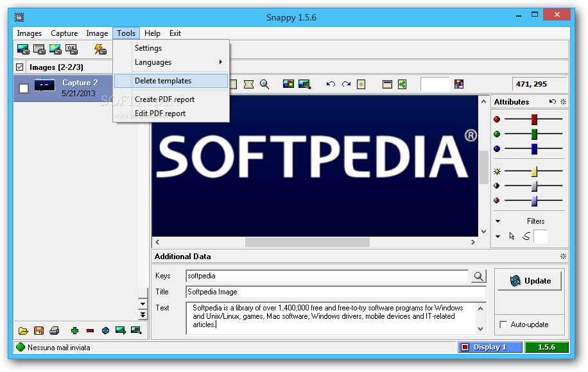Click the blue swirl refresh icon in bottom toolbar

[105, 331]
